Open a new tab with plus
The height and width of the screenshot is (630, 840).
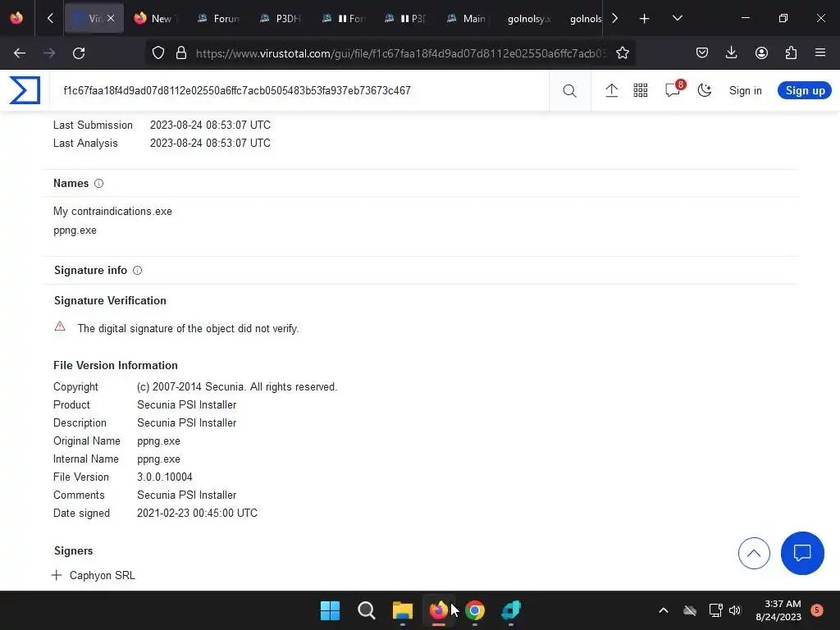645,19
